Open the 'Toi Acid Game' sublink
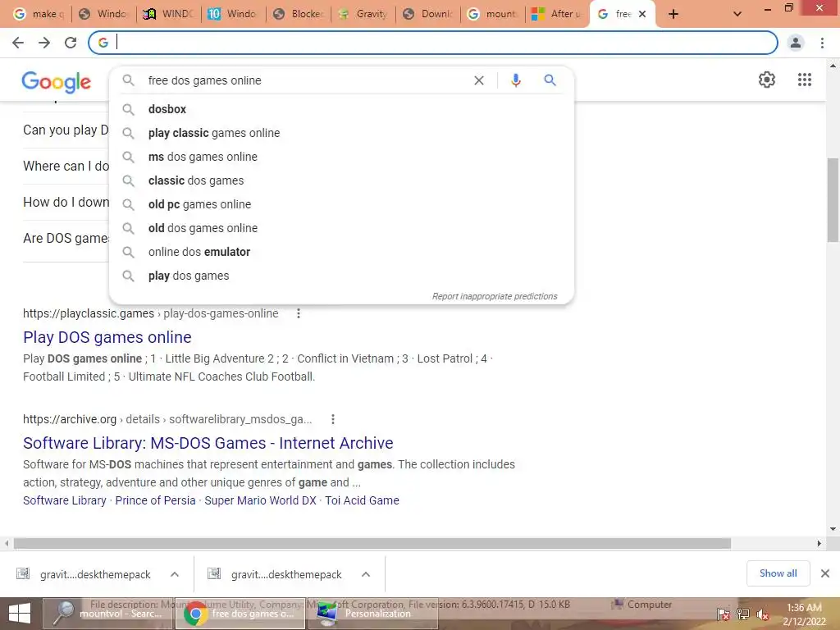This screenshot has width=840, height=630. pyautogui.click(x=362, y=500)
